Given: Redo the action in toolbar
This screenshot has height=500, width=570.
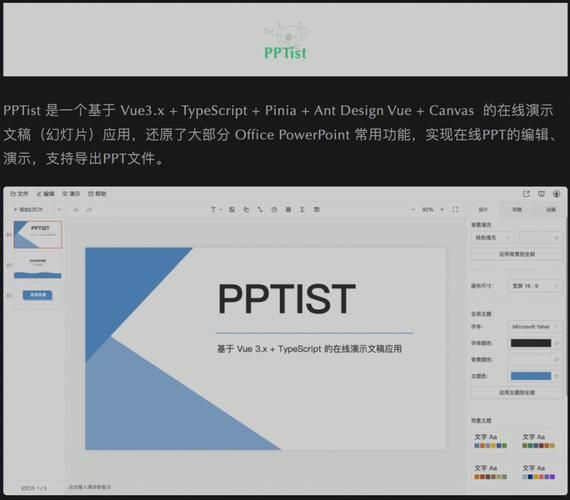Looking at the screenshot, I should 89,209.
